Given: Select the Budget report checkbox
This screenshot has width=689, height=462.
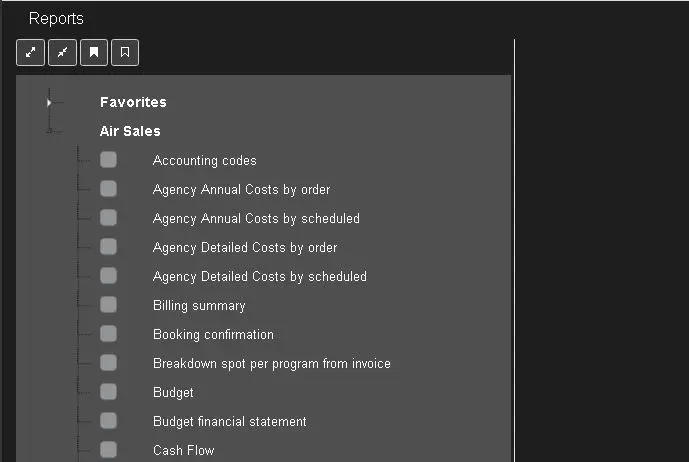Looking at the screenshot, I should coord(108,392).
